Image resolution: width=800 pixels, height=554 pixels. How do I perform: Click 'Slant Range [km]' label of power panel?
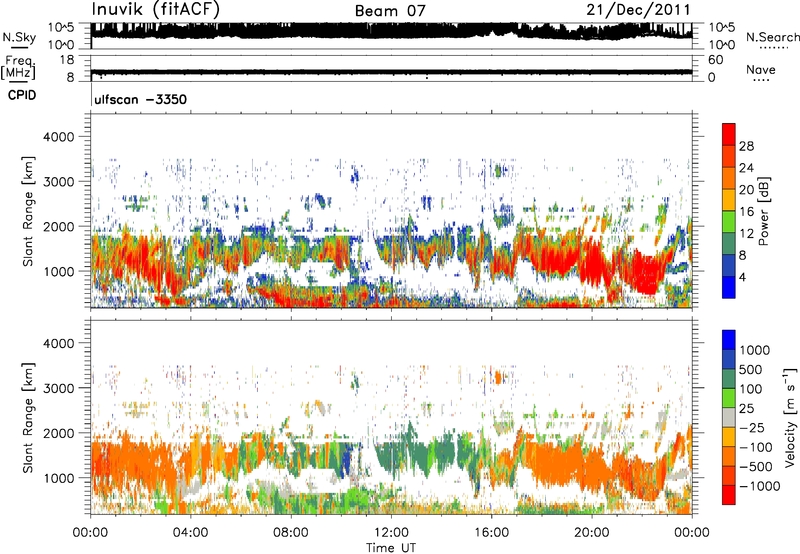tap(28, 211)
